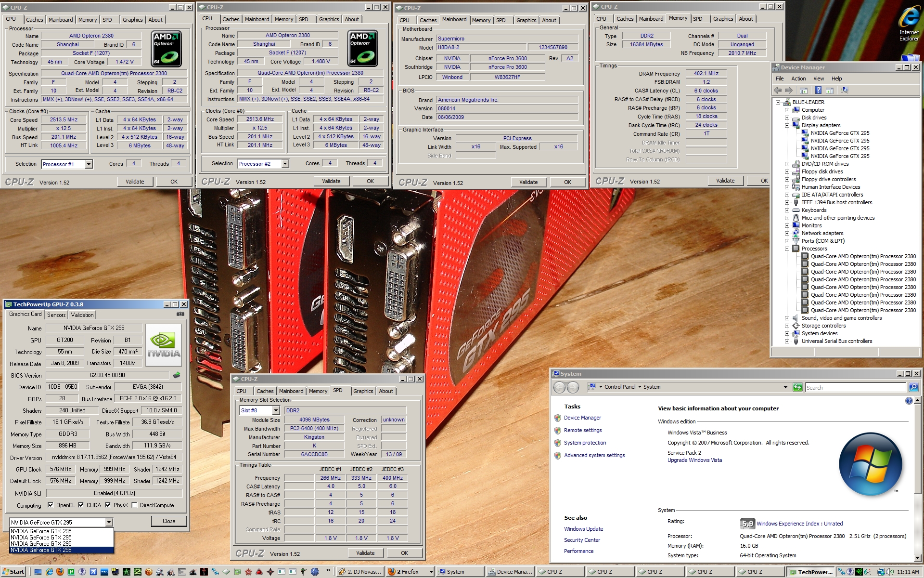The height and width of the screenshot is (578, 924).
Task: Click the Upgrade Windows Vista link
Action: [694, 460]
